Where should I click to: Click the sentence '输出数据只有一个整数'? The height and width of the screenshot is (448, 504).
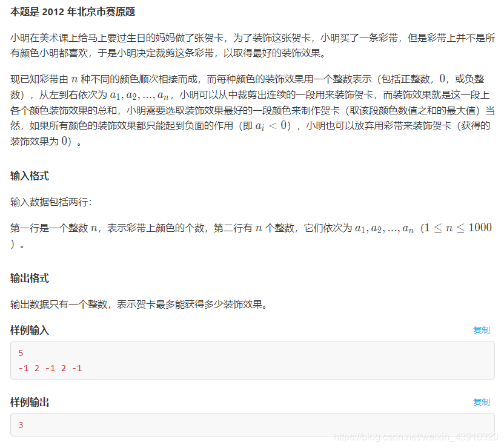59,304
